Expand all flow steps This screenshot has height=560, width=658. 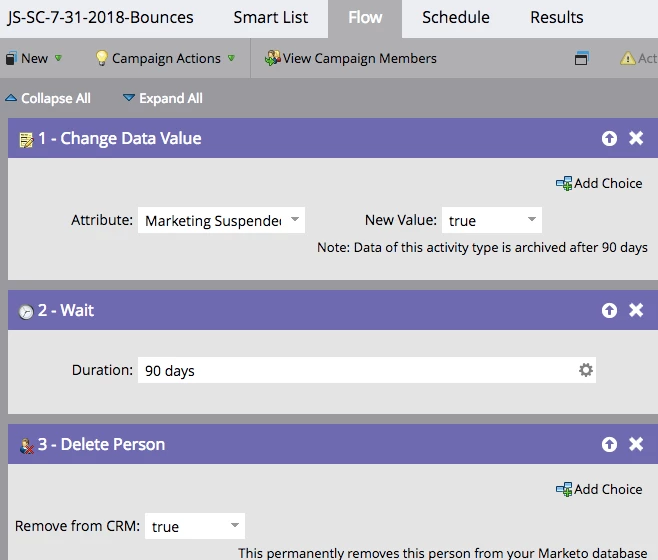(x=162, y=98)
